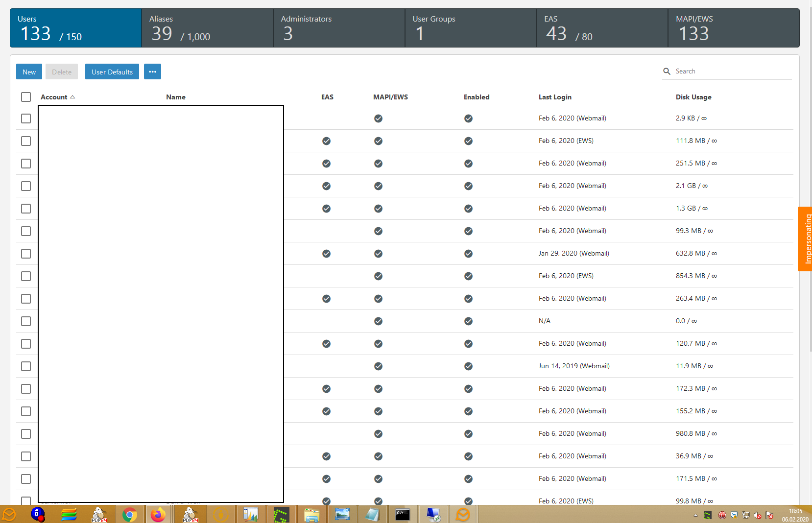
Task: Click the magnifier icon beside Search
Action: 667,71
